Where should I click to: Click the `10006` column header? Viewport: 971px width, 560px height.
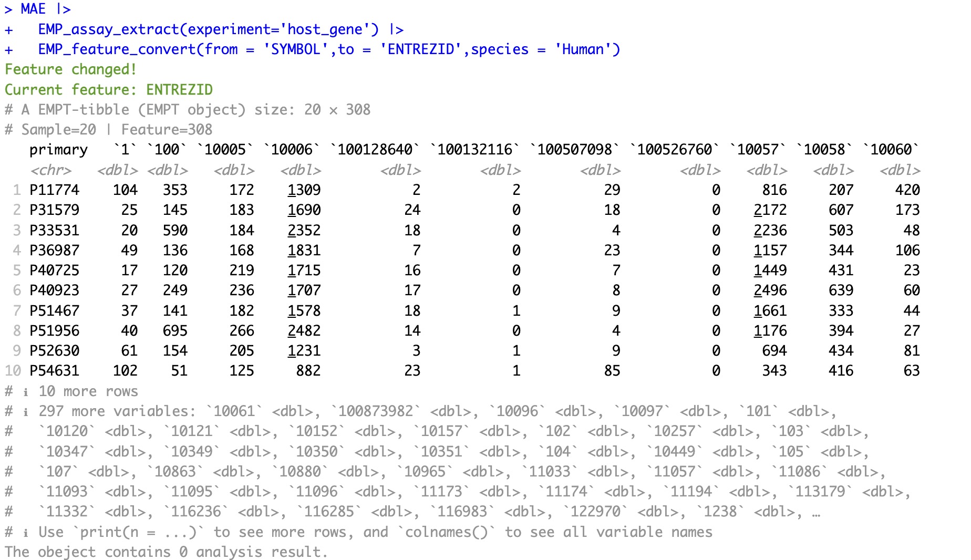292,150
